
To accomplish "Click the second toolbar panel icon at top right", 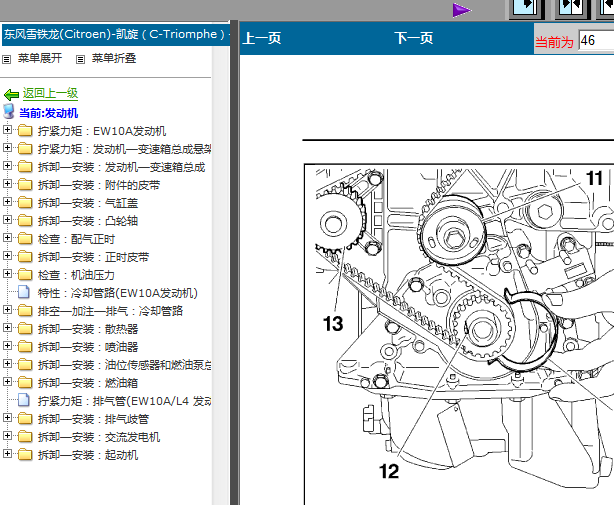I will [572, 9].
